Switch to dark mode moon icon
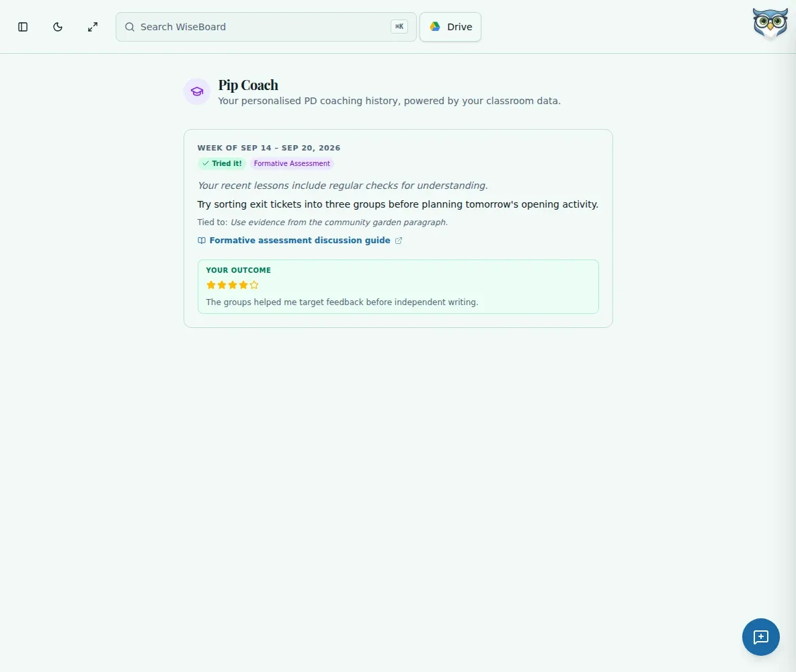 coord(58,27)
